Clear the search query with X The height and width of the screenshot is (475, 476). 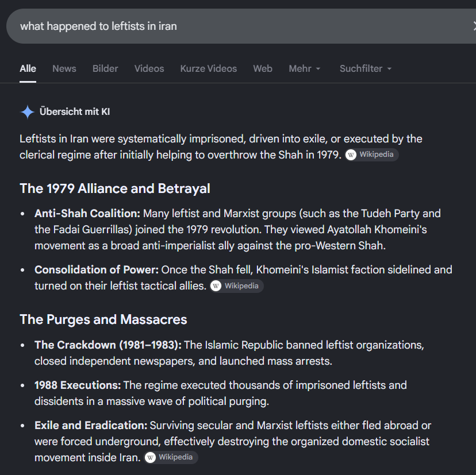pyautogui.click(x=474, y=26)
